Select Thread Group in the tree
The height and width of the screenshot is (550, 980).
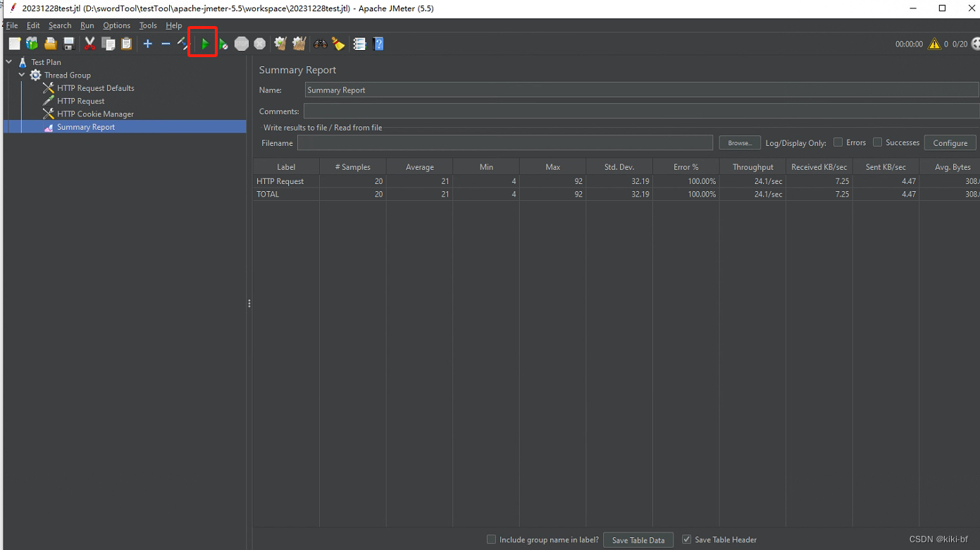pos(67,75)
